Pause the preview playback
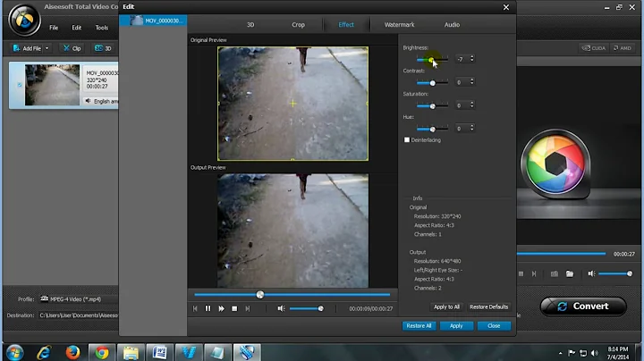The image size is (644, 361). tap(208, 308)
